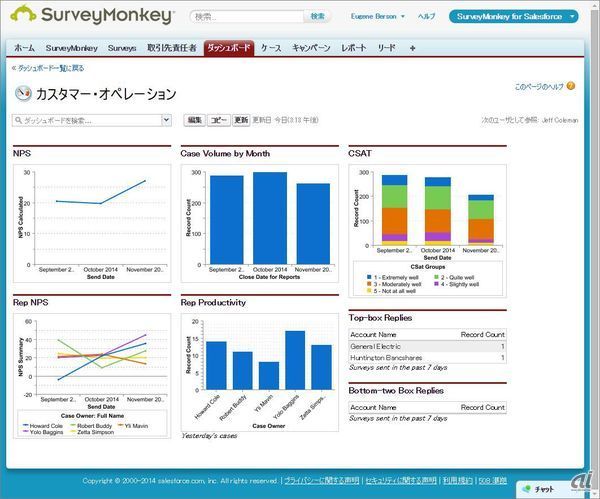
Task: Click Howard Cole legend entry in Rep NPS
Action: [x=43, y=426]
